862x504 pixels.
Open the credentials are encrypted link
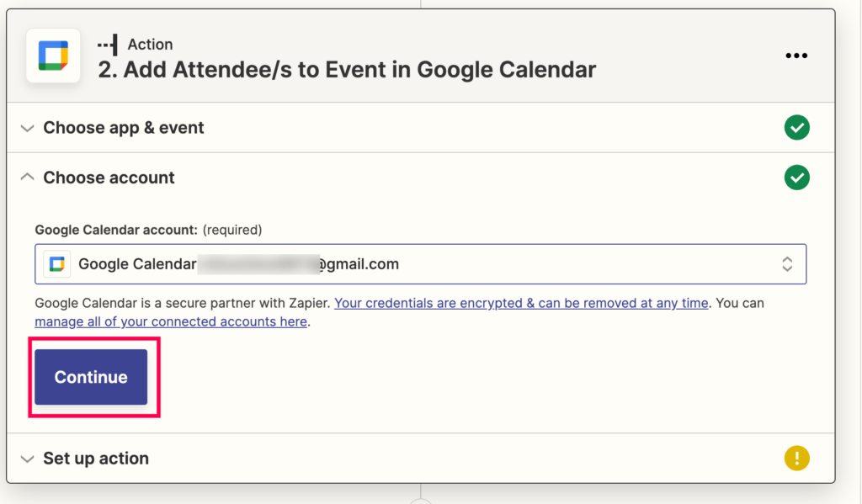(x=521, y=303)
